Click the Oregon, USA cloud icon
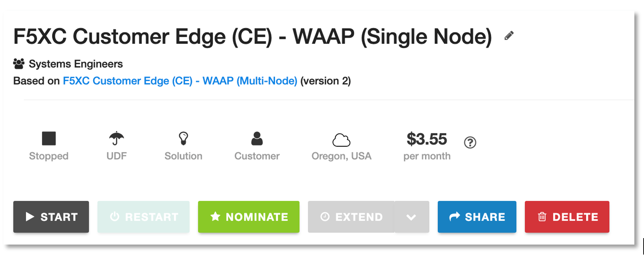The height and width of the screenshot is (261, 644). click(x=341, y=140)
